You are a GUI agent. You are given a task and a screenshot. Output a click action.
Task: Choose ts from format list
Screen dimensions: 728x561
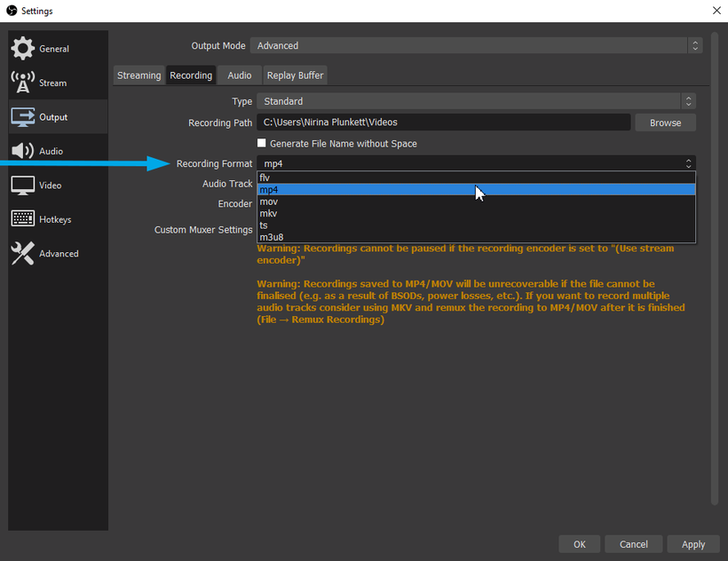(x=476, y=225)
